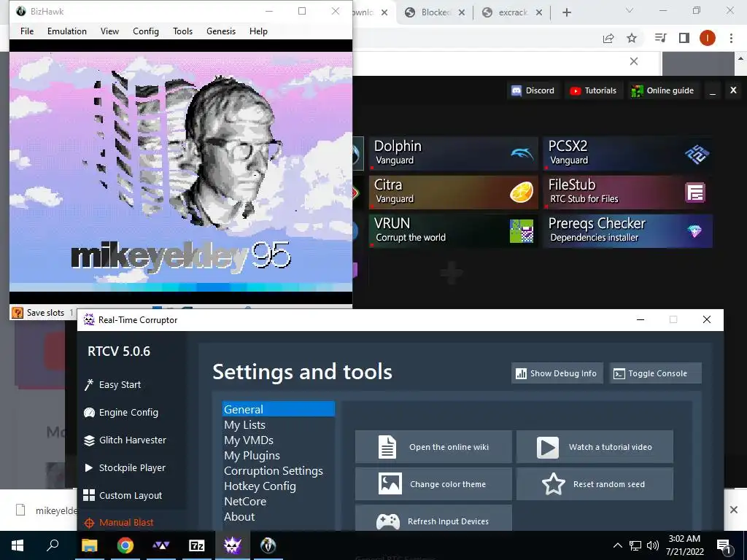Viewport: 747px width, 560px height.
Task: Select General in settings list
Action: (x=279, y=410)
